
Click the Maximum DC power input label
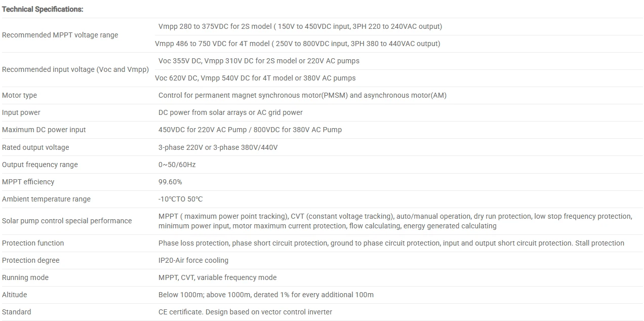(44, 130)
